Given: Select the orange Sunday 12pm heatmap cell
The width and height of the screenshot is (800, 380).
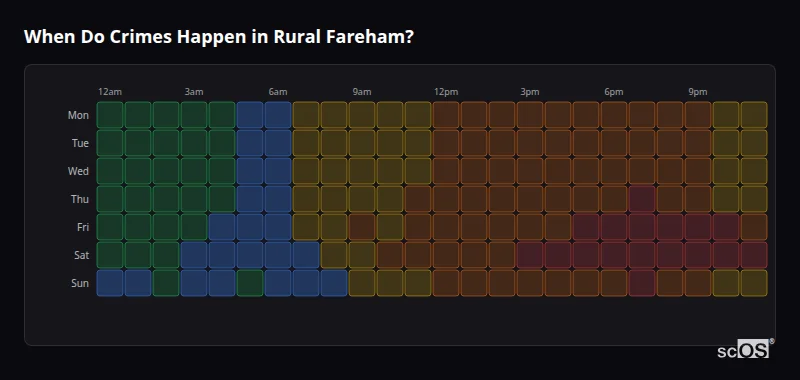Looking at the screenshot, I should [446, 283].
